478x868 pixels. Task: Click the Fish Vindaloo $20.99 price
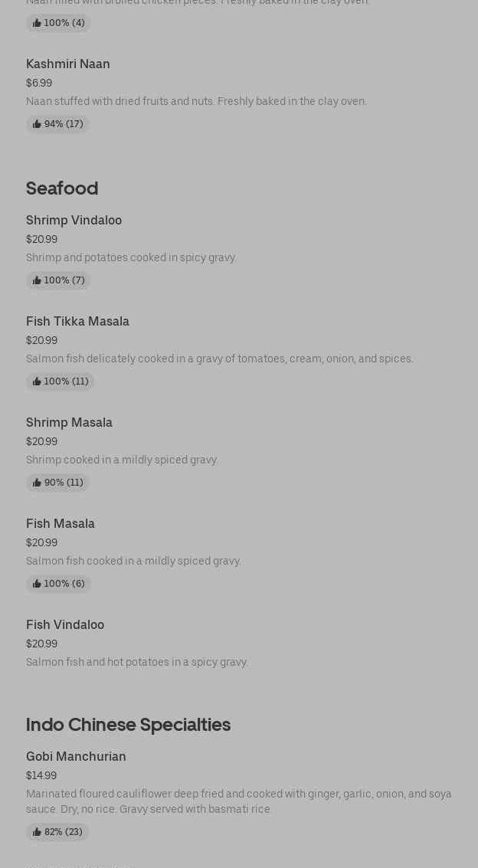[x=41, y=644]
